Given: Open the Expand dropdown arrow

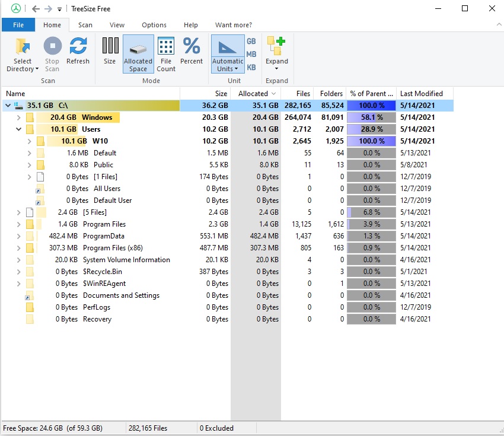Looking at the screenshot, I should (276, 68).
